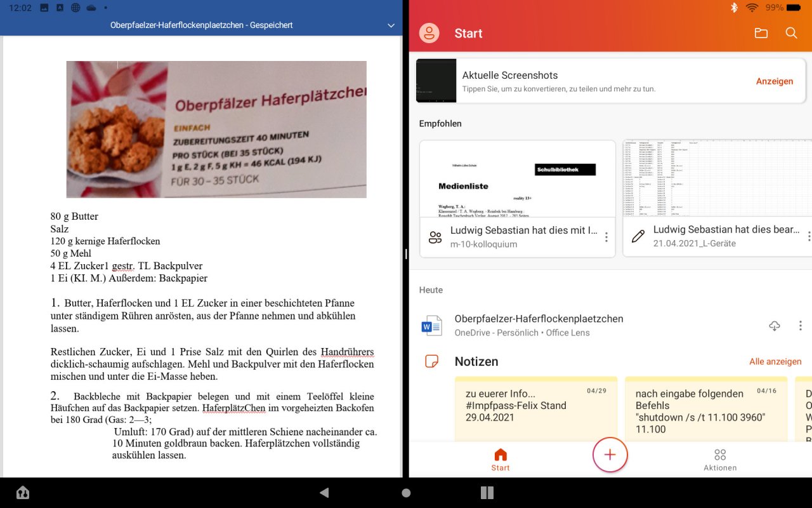Click the 'Start' header title in Office
The width and height of the screenshot is (812, 508).
pos(468,34)
